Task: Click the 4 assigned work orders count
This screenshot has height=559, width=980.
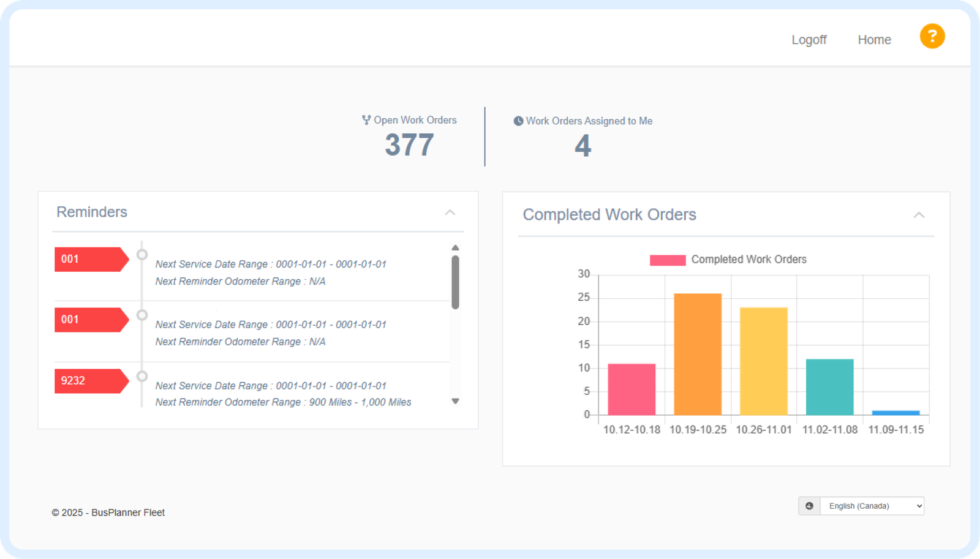Action: pyautogui.click(x=582, y=146)
